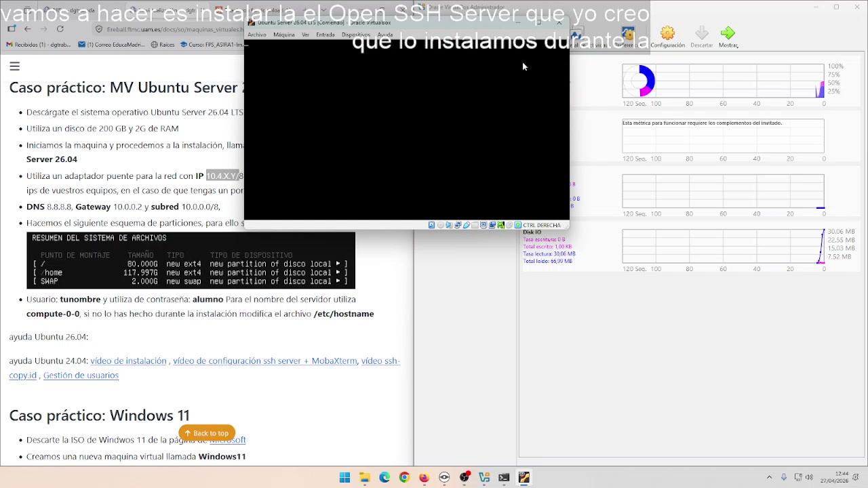Click the Tasa lectura disk metric

click(549, 254)
